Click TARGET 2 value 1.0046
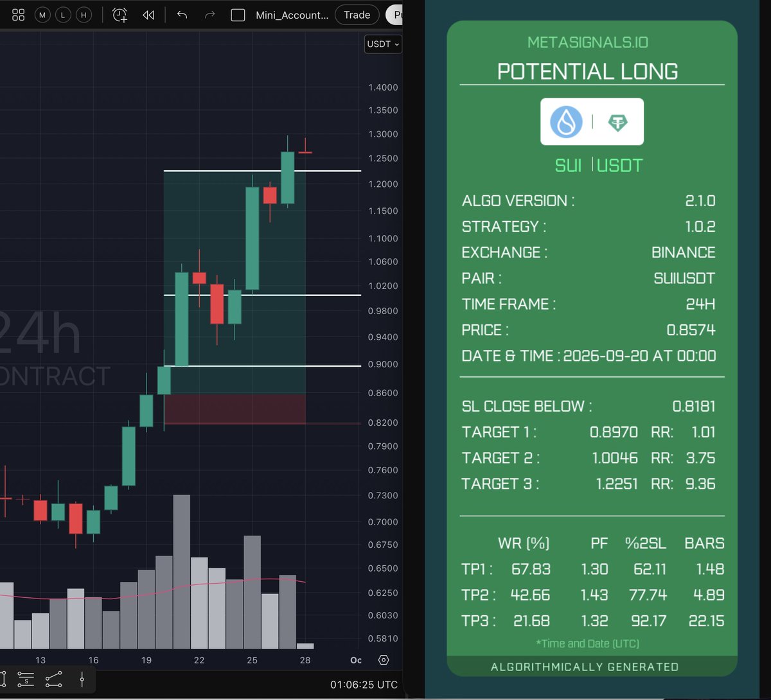The width and height of the screenshot is (771, 700). point(615,458)
